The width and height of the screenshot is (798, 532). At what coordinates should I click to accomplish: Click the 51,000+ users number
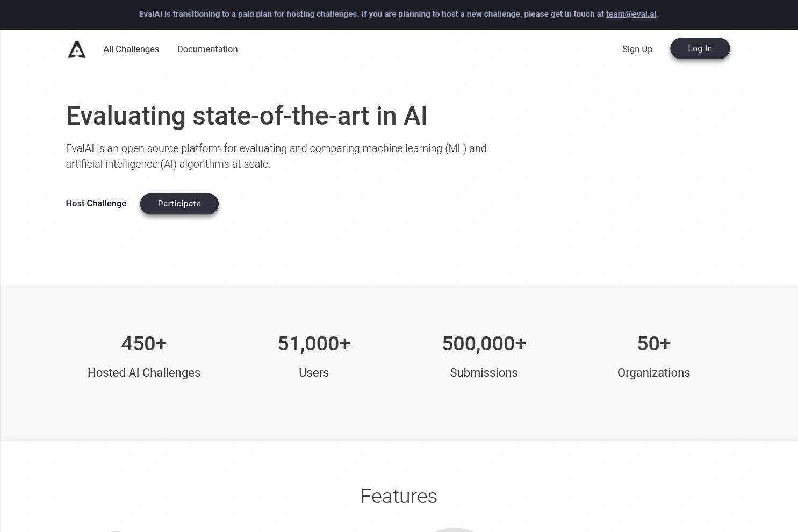click(x=314, y=343)
